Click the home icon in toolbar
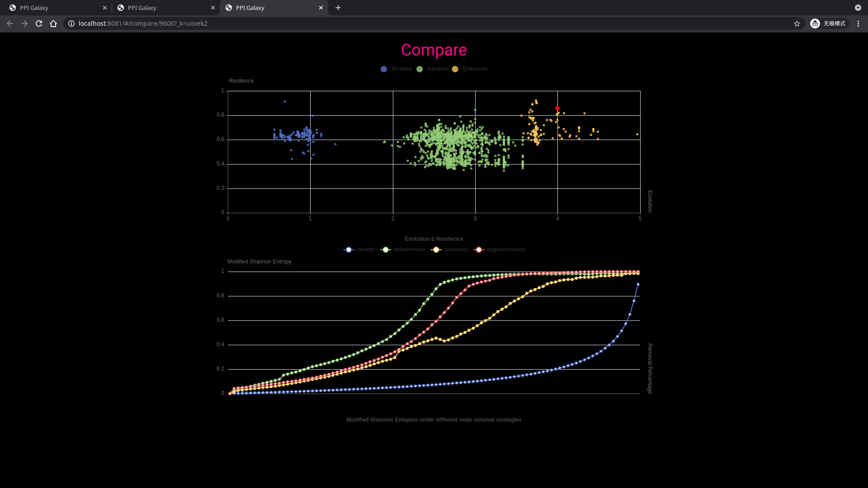The height and width of the screenshot is (488, 868). (x=53, y=23)
